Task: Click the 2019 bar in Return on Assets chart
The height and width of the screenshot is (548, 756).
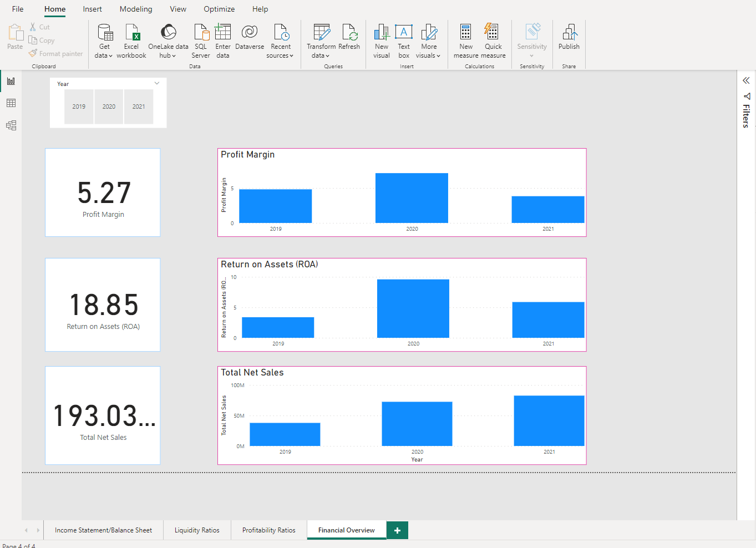Action: [278, 327]
